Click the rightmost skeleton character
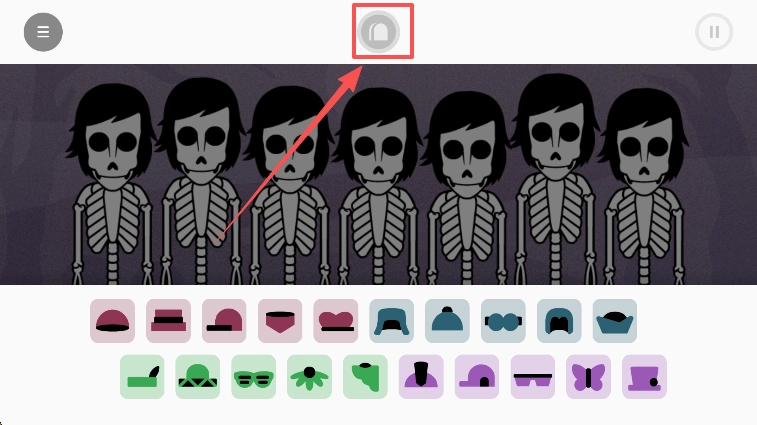This screenshot has width=757, height=425. (x=645, y=188)
